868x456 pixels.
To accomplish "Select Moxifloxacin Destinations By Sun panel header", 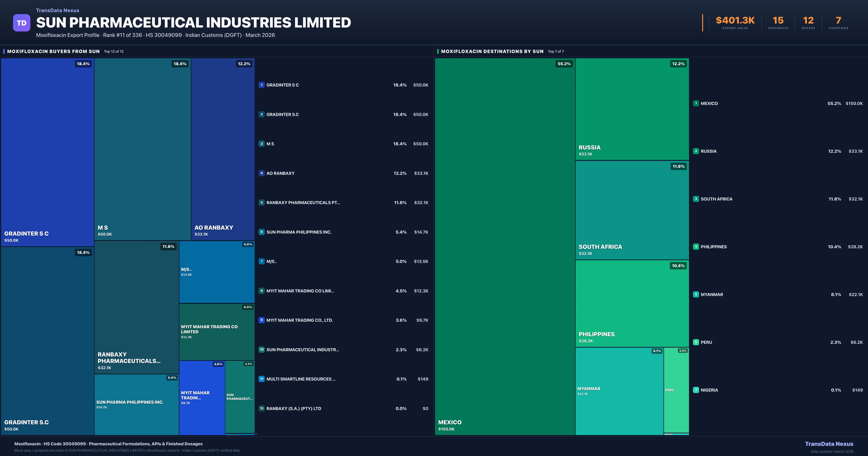I will pyautogui.click(x=492, y=51).
